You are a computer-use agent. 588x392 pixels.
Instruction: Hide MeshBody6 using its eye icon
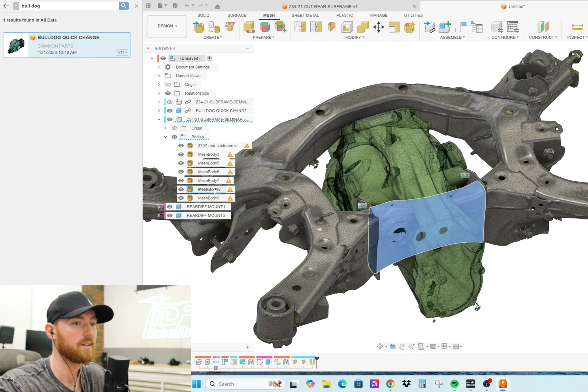[181, 172]
